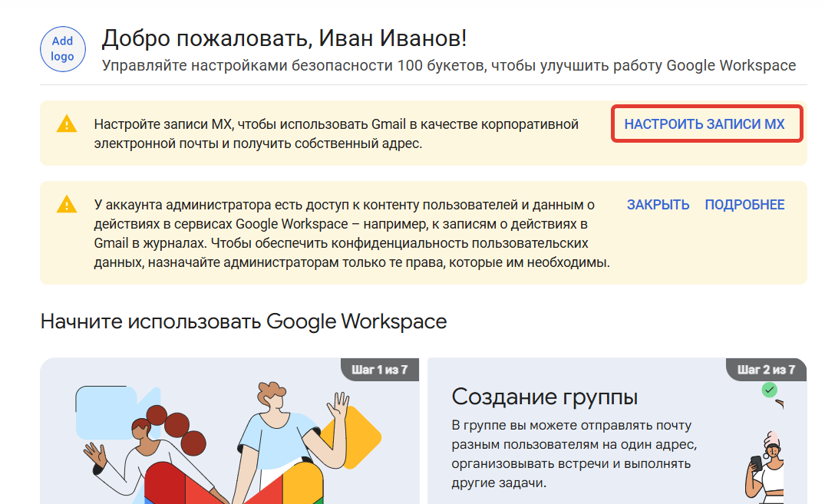This screenshot has width=825, height=504.
Task: Click the warning icon in administrator access banner
Action: click(67, 205)
